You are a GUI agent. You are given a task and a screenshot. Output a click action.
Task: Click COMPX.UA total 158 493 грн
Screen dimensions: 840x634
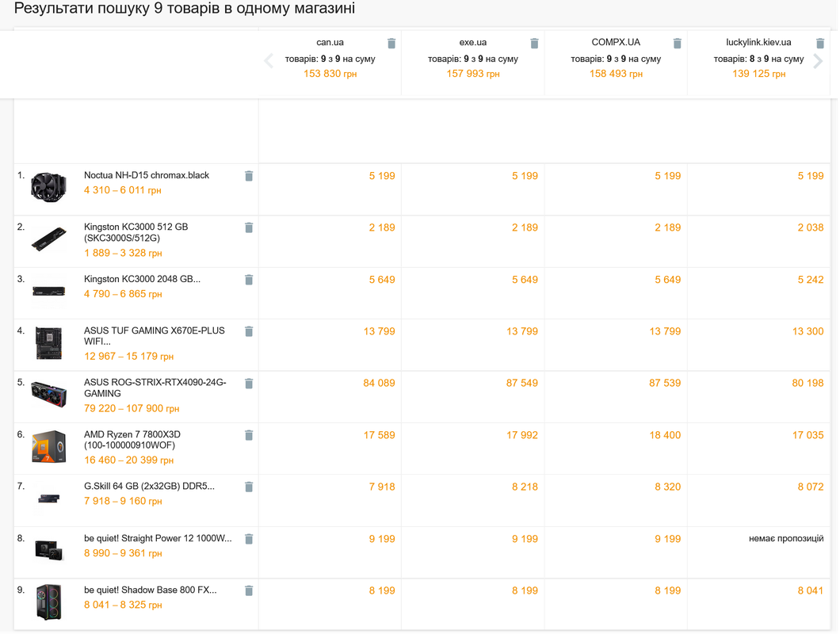[616, 74]
